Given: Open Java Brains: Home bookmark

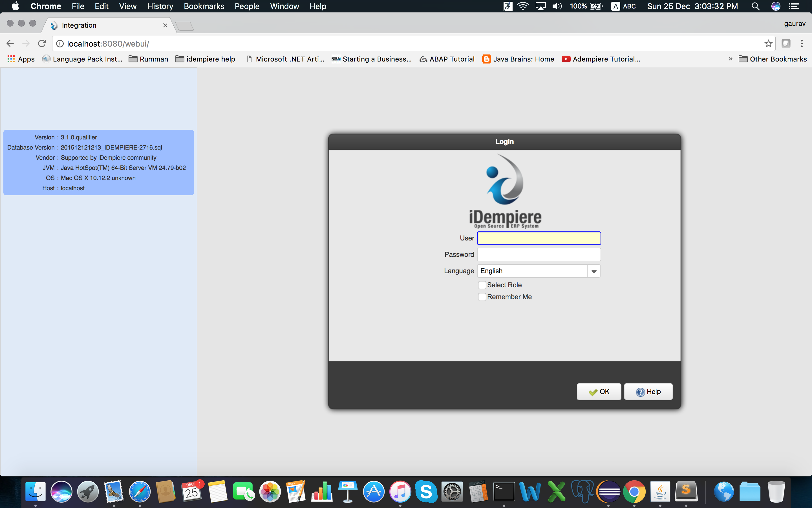Looking at the screenshot, I should tap(518, 59).
